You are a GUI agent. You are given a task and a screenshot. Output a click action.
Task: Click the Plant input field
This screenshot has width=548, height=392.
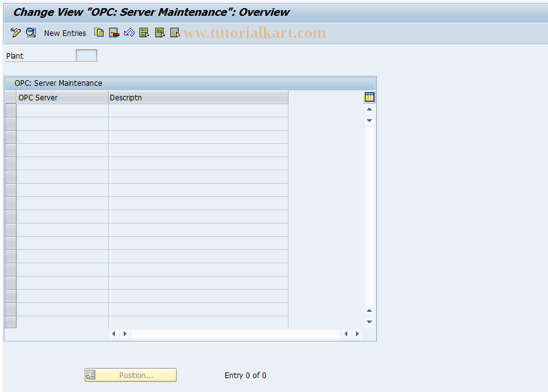click(86, 56)
